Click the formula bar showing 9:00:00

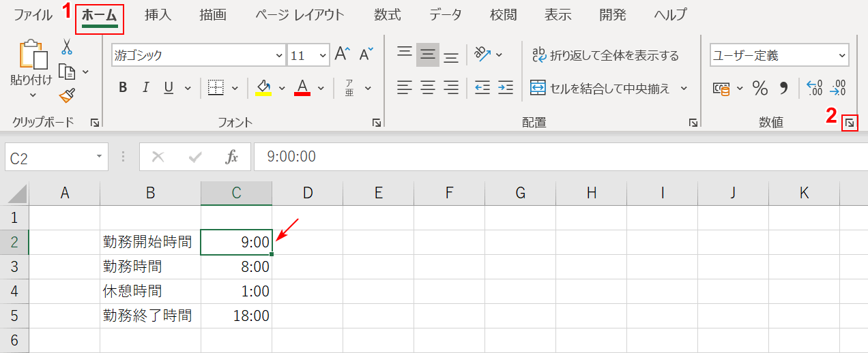tap(560, 157)
